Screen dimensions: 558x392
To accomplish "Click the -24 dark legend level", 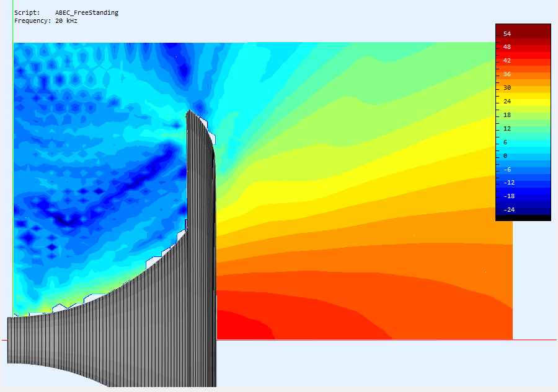I will click(x=509, y=210).
